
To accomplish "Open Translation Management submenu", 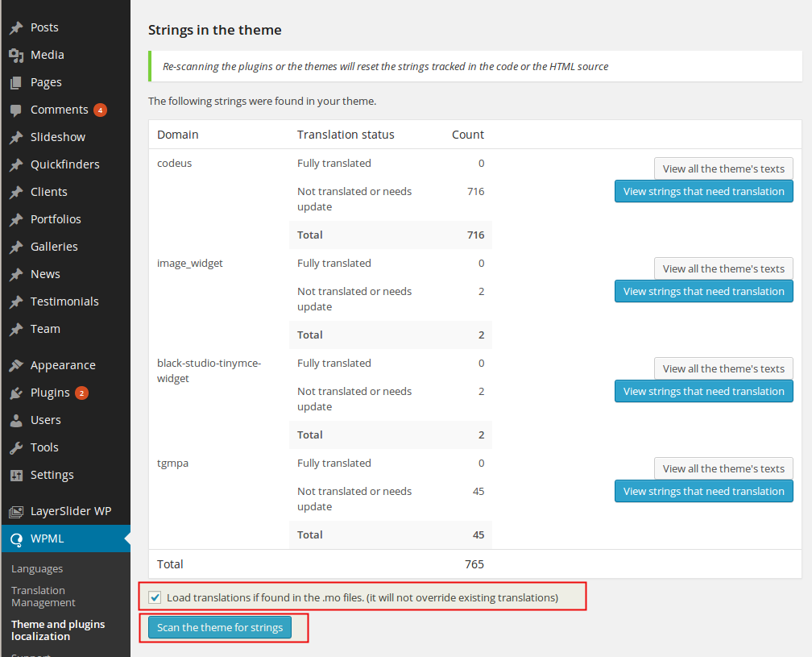I will pos(43,597).
